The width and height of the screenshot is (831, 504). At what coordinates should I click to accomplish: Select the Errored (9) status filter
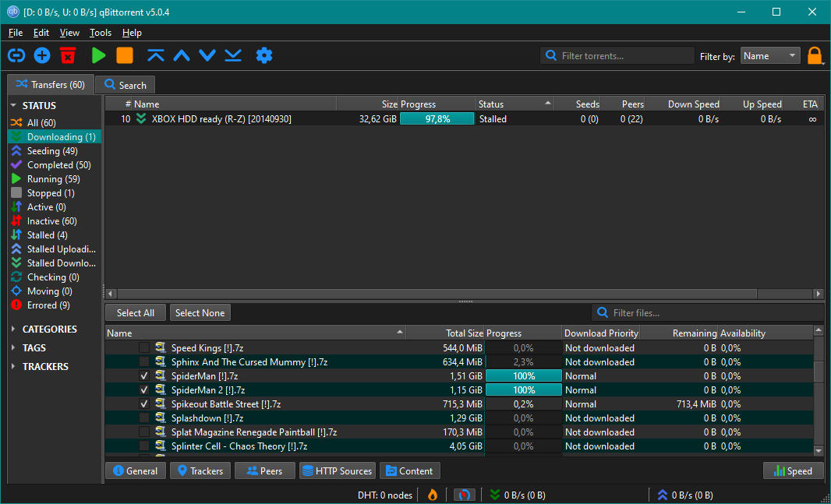click(x=55, y=305)
